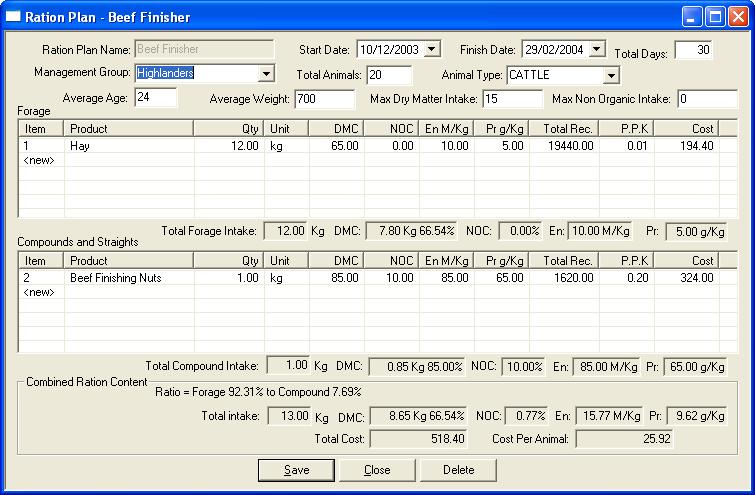Image resolution: width=755 pixels, height=495 pixels.
Task: Minimize the Ration Plan window
Action: 692,17
